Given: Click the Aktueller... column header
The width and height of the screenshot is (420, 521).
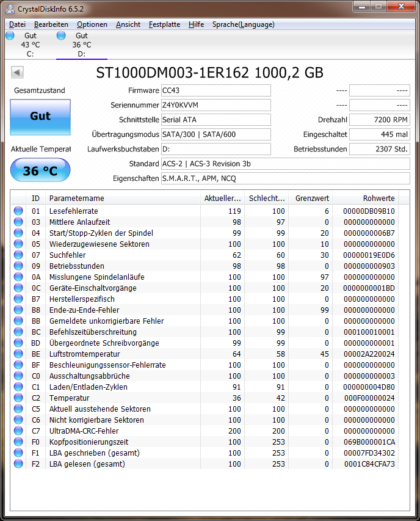Looking at the screenshot, I should click(222, 199).
